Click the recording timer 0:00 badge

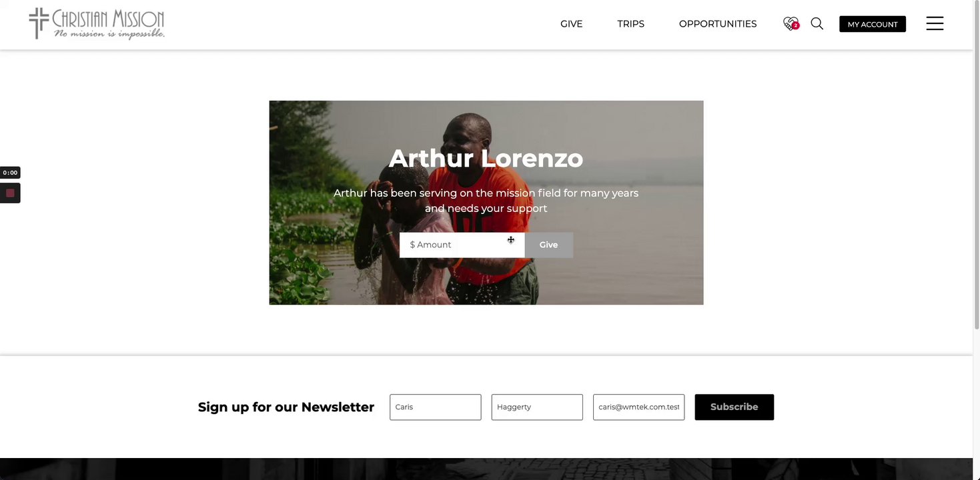pyautogui.click(x=10, y=173)
